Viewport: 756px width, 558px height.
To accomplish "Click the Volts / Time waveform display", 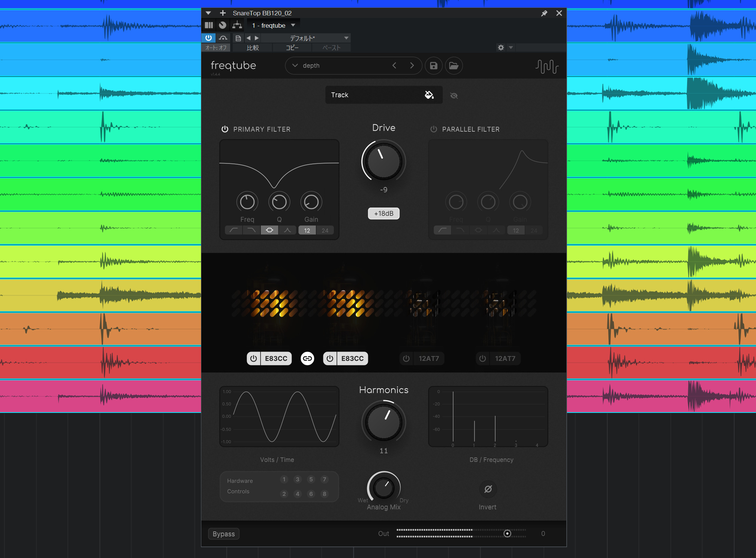I will [279, 417].
